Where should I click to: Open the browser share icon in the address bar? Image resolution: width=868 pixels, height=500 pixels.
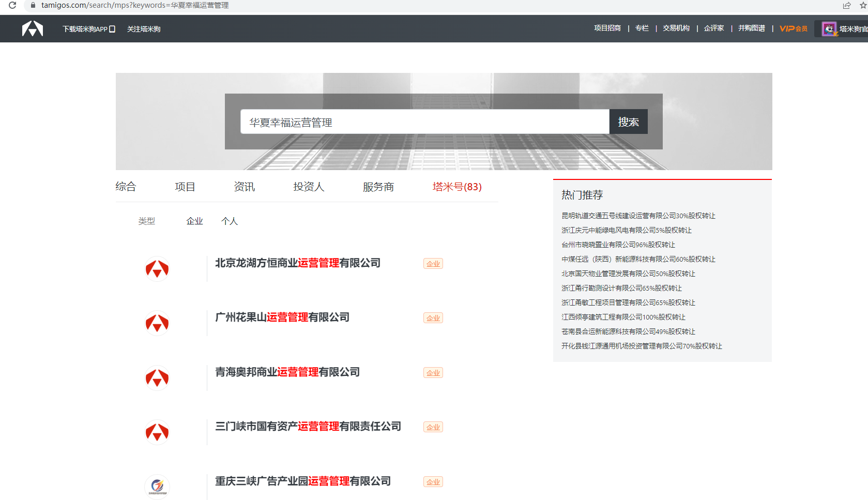click(847, 6)
